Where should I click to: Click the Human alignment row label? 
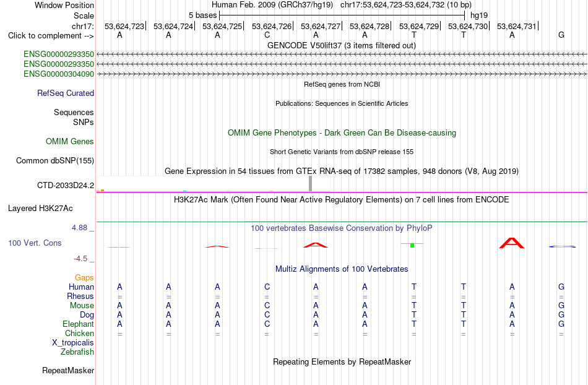pos(81,287)
